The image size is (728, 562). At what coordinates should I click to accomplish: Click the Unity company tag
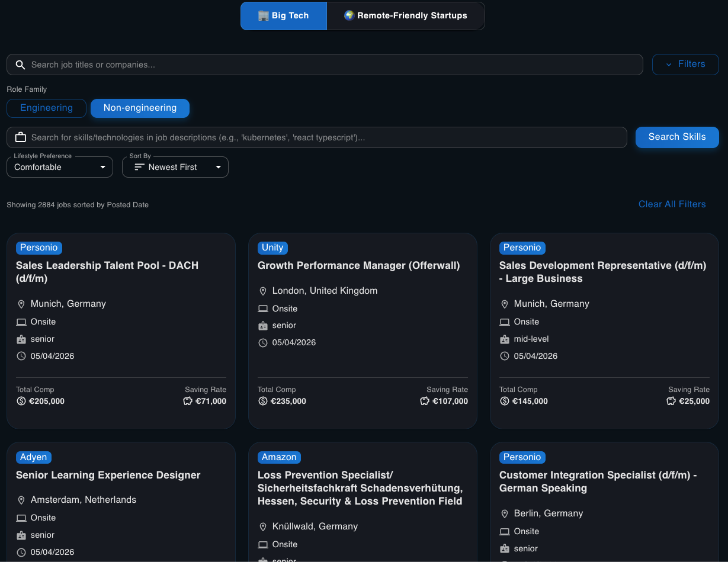click(x=272, y=248)
